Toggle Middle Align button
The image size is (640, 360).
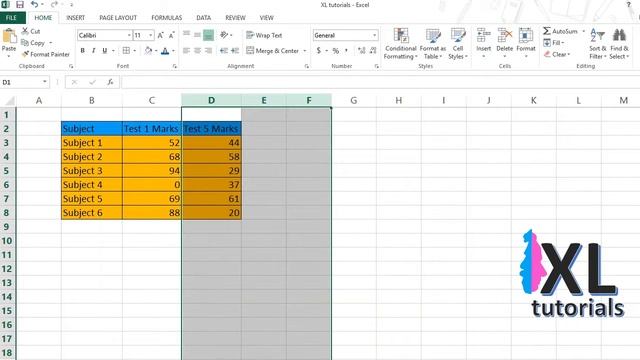[198, 35]
